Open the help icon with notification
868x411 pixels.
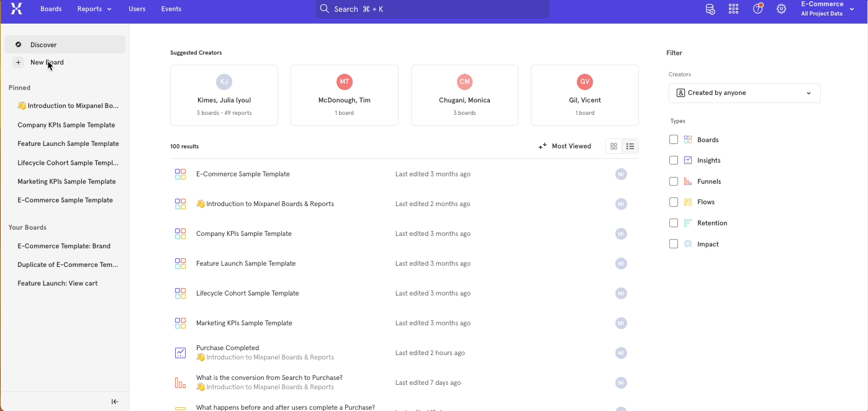pyautogui.click(x=757, y=9)
